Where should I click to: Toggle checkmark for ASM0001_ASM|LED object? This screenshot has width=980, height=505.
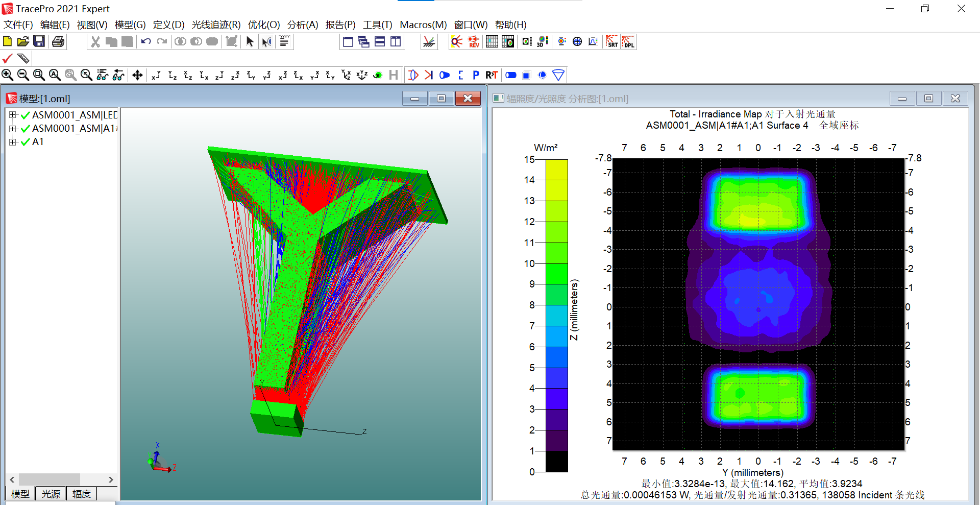click(25, 115)
